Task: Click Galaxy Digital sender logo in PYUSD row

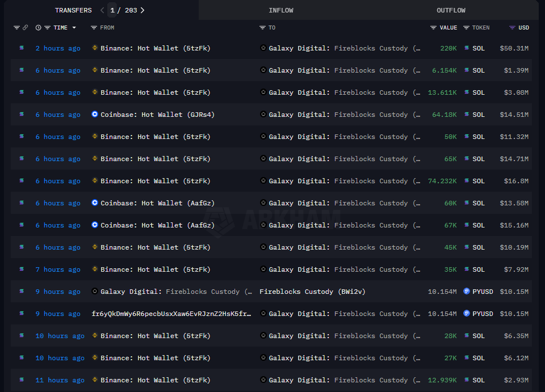Action: coord(95,292)
